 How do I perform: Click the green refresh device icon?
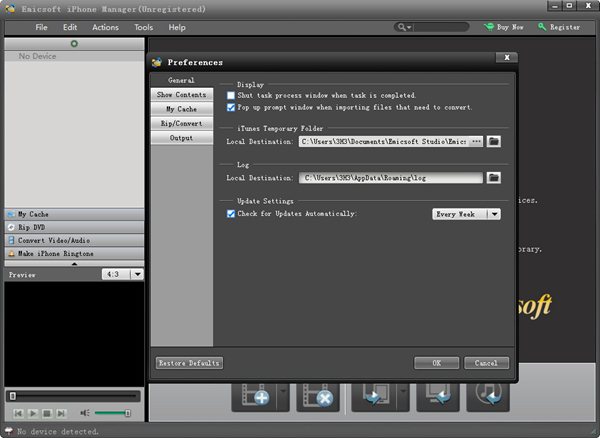(x=74, y=44)
